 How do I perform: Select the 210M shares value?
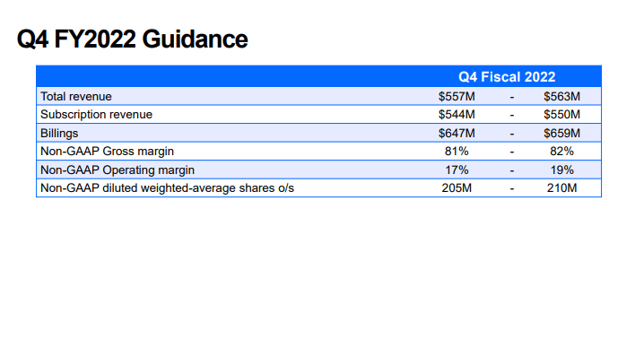[x=561, y=188]
